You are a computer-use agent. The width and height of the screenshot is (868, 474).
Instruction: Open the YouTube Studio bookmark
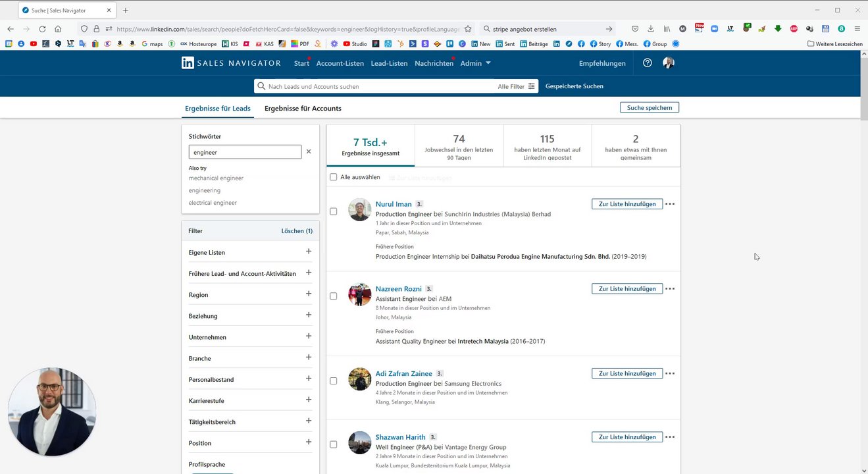(x=355, y=44)
